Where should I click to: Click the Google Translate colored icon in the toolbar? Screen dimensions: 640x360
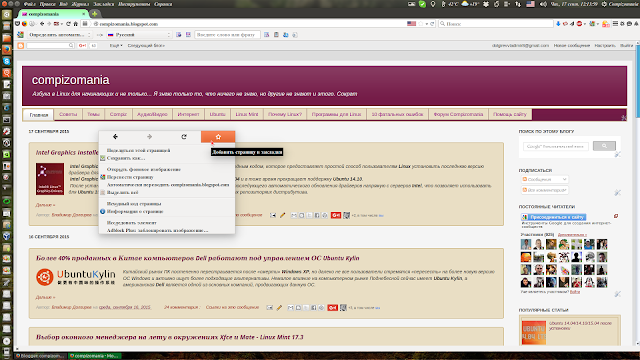(x=20, y=35)
